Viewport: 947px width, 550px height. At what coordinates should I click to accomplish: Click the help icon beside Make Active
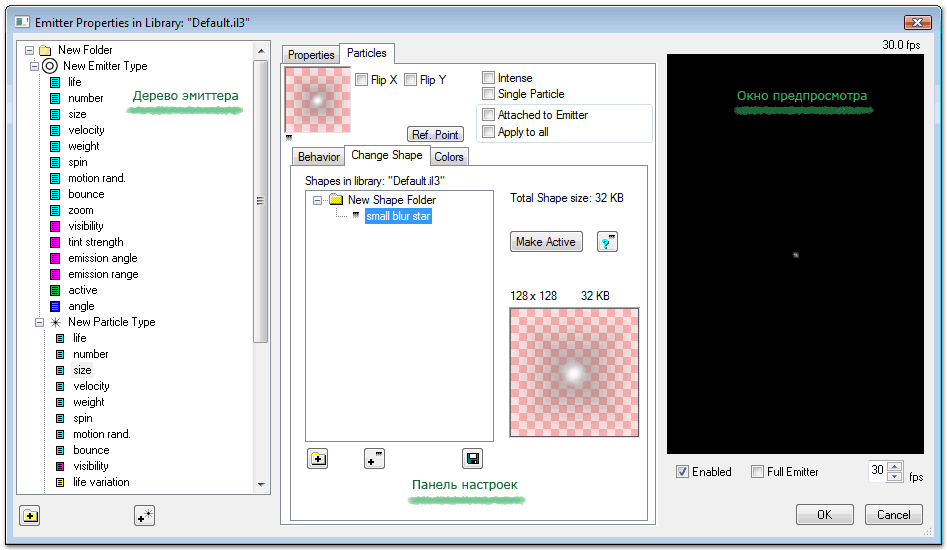point(607,242)
